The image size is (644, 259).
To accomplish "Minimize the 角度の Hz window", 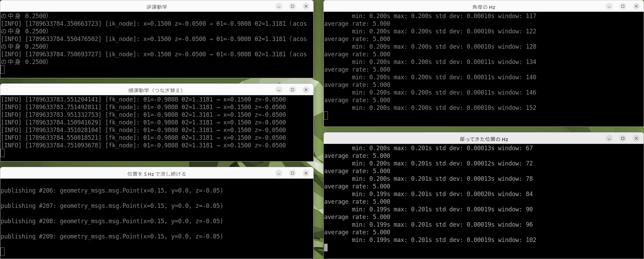I will click(x=609, y=6).
